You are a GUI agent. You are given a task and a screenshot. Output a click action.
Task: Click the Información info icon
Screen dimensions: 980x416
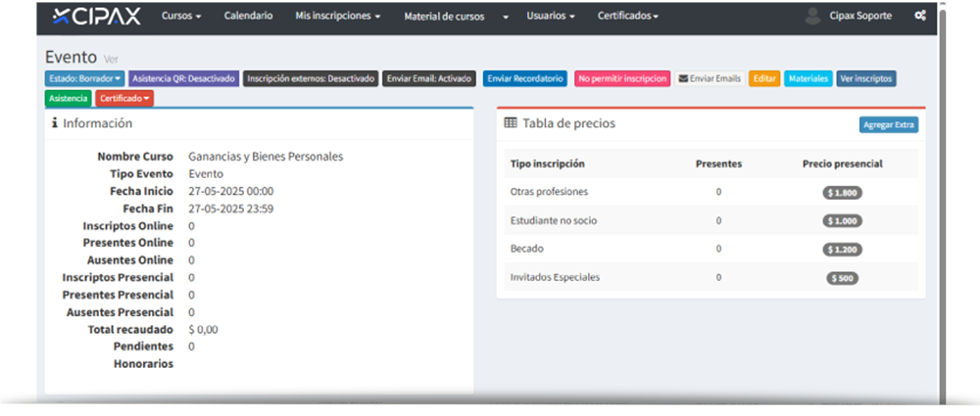tap(55, 123)
